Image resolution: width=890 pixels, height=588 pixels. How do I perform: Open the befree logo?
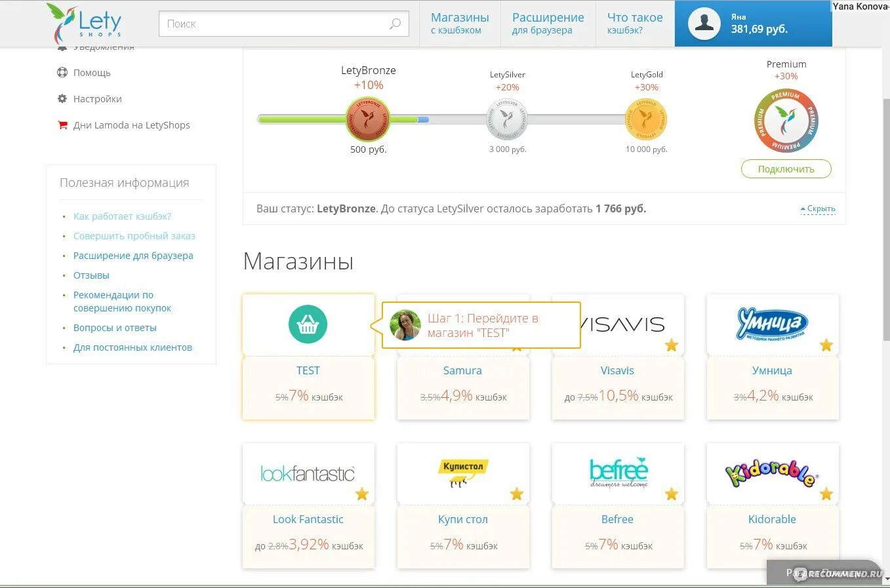click(x=618, y=473)
